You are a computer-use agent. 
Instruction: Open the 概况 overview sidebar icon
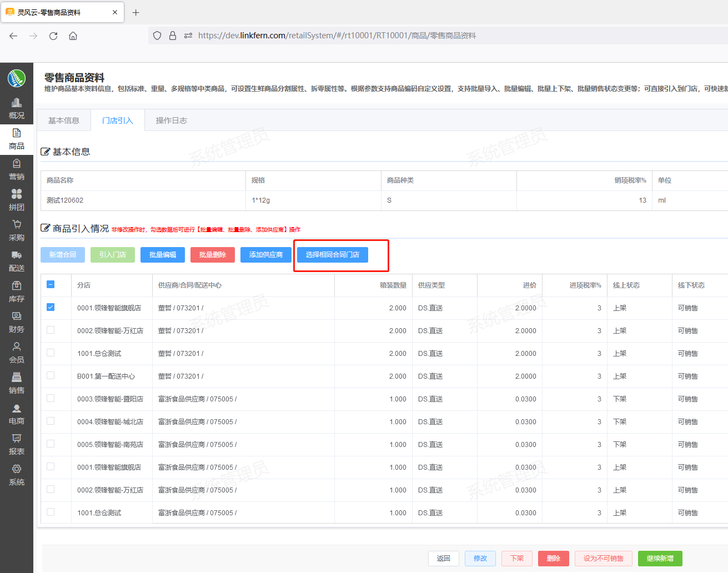pyautogui.click(x=17, y=108)
